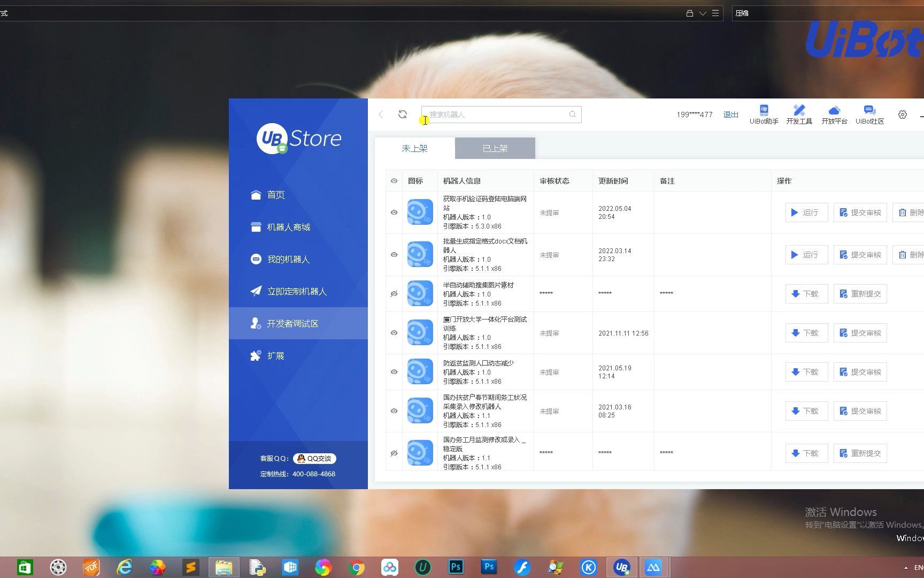Open 扩展 extensions page
The height and width of the screenshot is (578, 924).
(298, 355)
